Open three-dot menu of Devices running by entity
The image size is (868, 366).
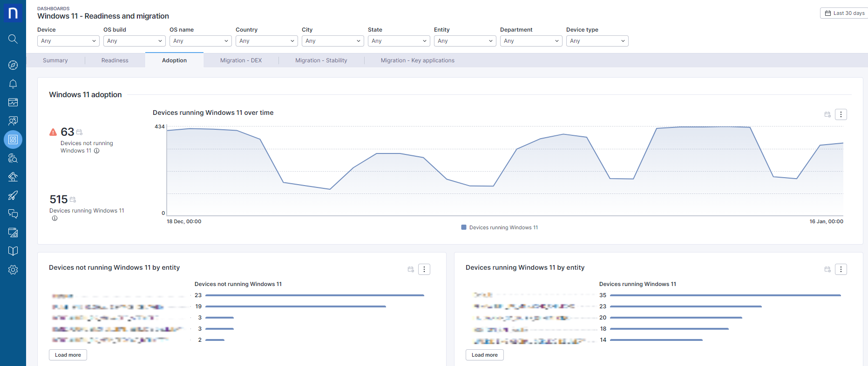point(841,269)
